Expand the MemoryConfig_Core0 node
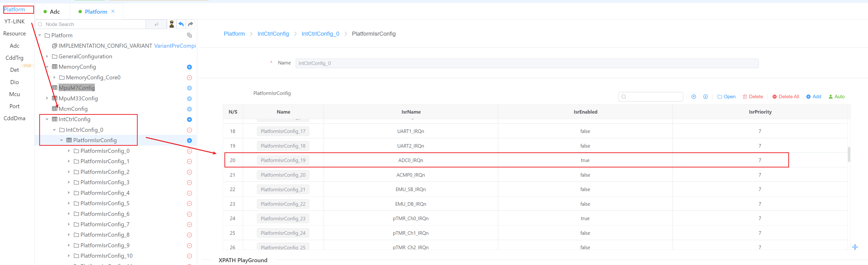The width and height of the screenshot is (868, 265). tap(54, 77)
